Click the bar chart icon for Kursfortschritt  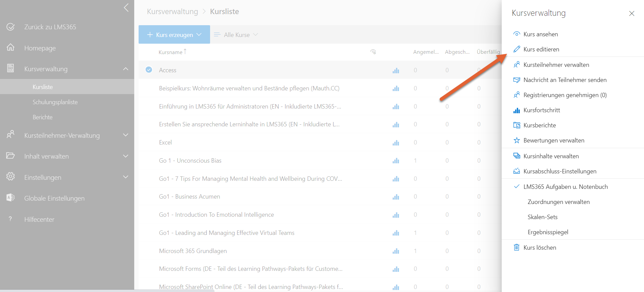516,110
